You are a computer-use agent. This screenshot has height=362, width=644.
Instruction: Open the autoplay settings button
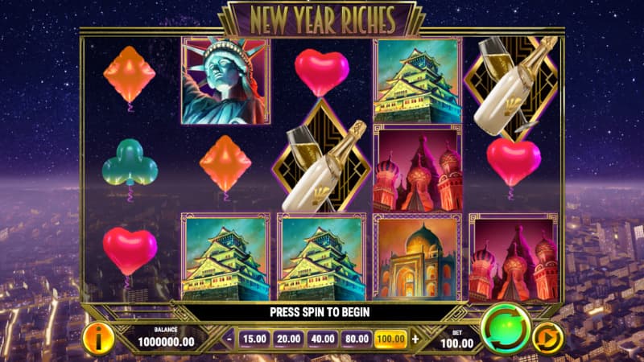tap(548, 338)
